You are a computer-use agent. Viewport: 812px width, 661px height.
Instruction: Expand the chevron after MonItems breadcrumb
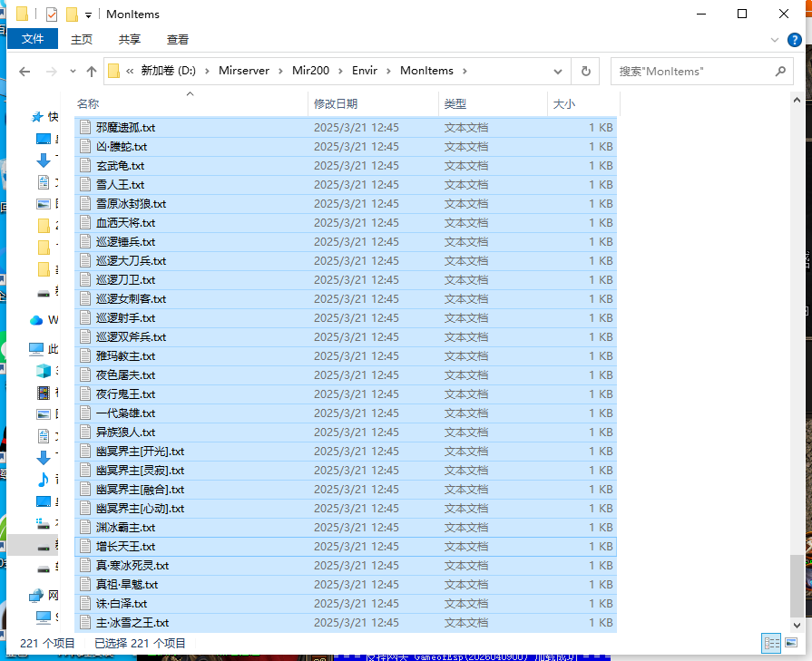tap(465, 71)
